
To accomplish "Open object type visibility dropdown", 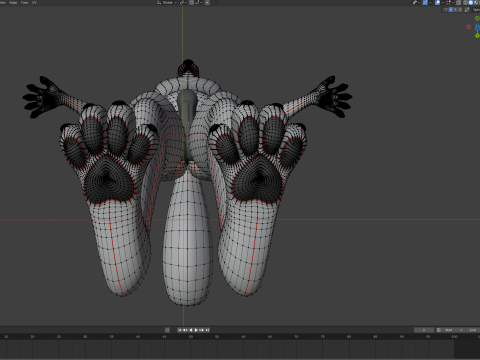I will click(x=416, y=2).
